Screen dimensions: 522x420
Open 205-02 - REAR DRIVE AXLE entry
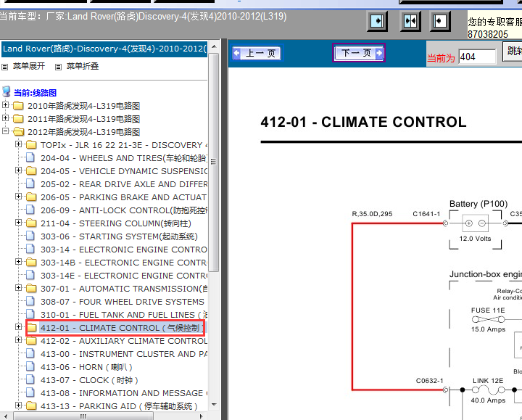(123, 184)
